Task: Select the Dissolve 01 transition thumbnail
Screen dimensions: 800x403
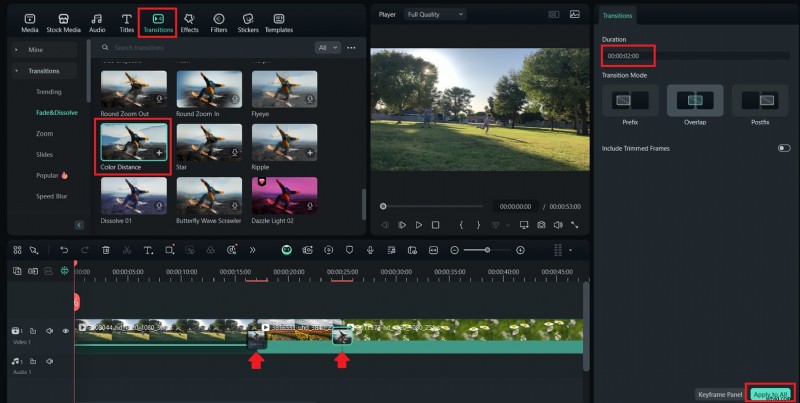Action: tap(134, 195)
